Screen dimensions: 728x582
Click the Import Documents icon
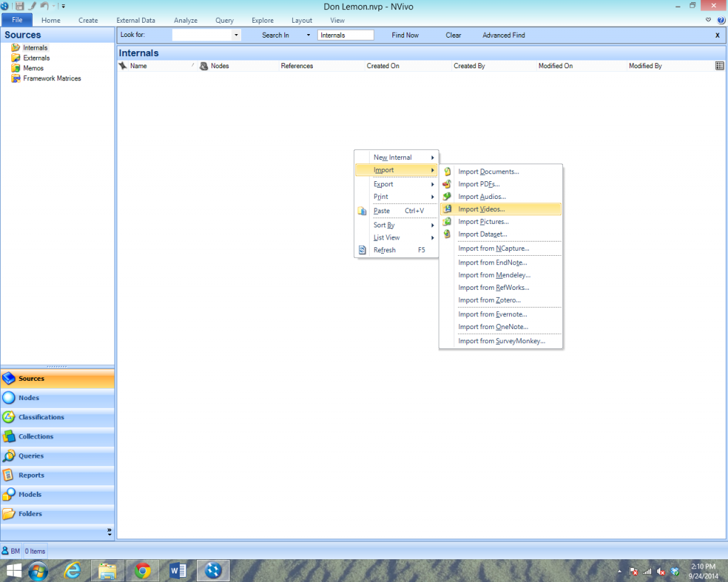pyautogui.click(x=447, y=172)
